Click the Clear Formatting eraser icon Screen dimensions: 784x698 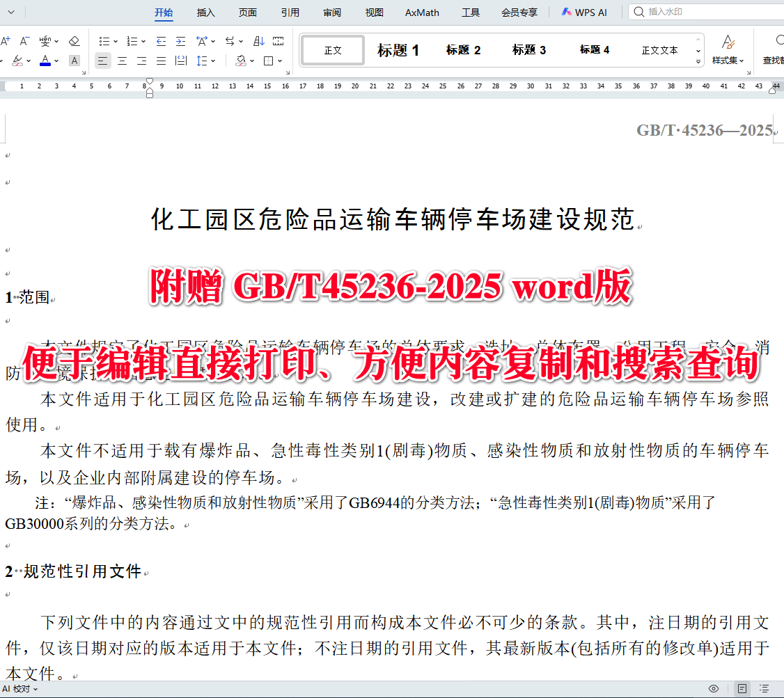pyautogui.click(x=73, y=41)
